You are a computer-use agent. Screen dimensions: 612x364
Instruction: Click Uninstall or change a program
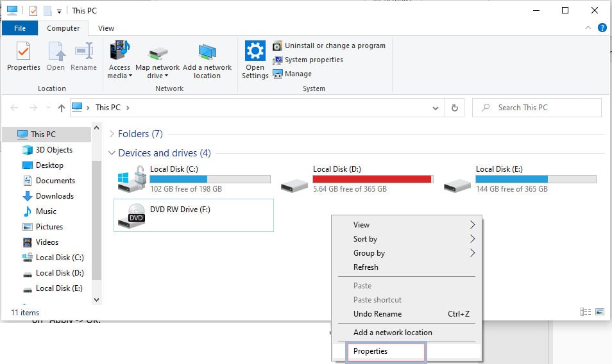[329, 45]
